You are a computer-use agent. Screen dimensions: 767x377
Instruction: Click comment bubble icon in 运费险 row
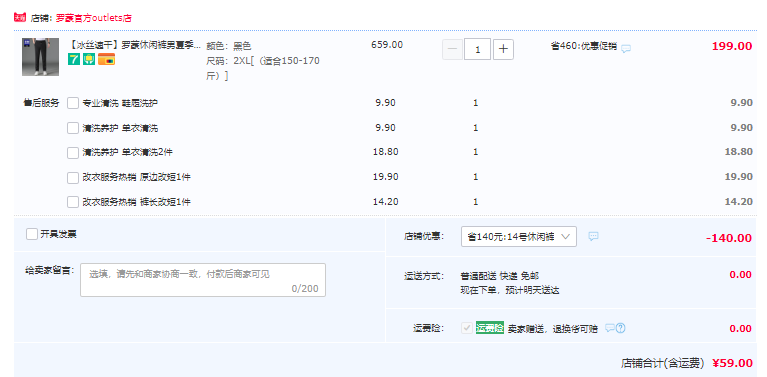(609, 328)
